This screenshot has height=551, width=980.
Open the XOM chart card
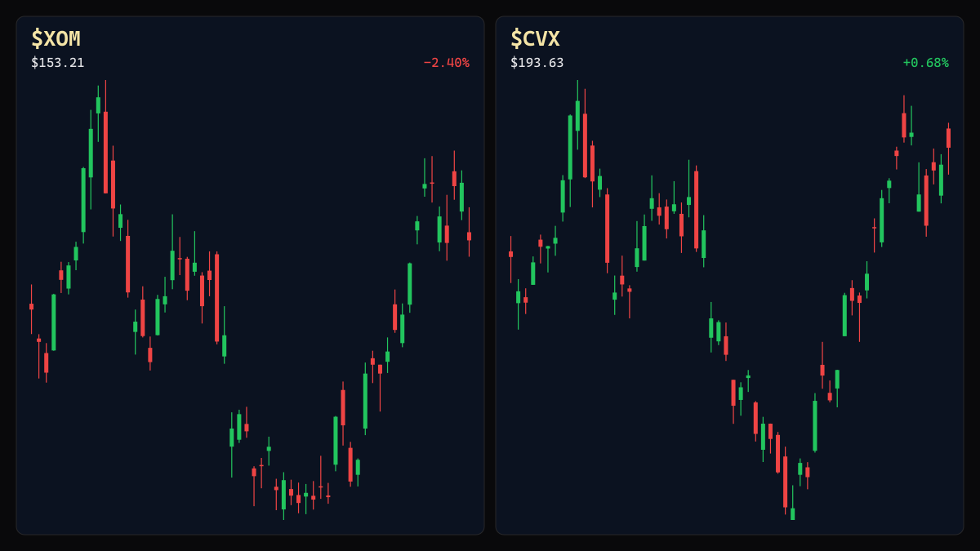coord(250,276)
